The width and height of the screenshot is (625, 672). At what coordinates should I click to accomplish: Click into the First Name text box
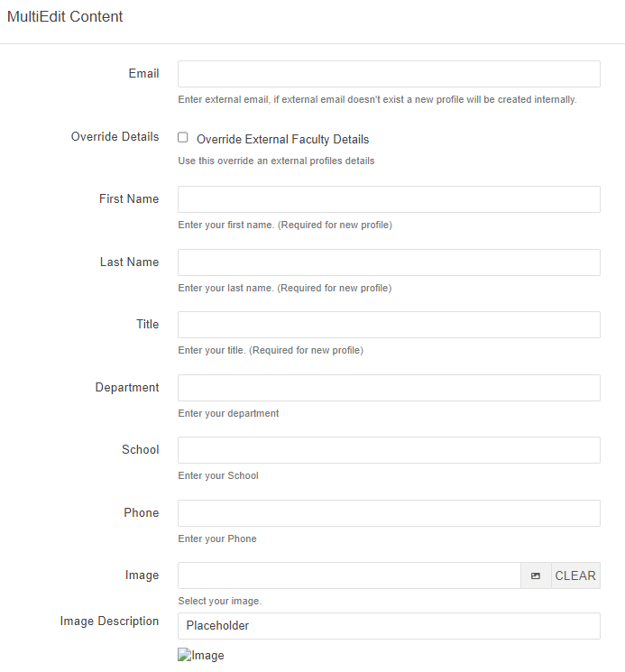(389, 199)
